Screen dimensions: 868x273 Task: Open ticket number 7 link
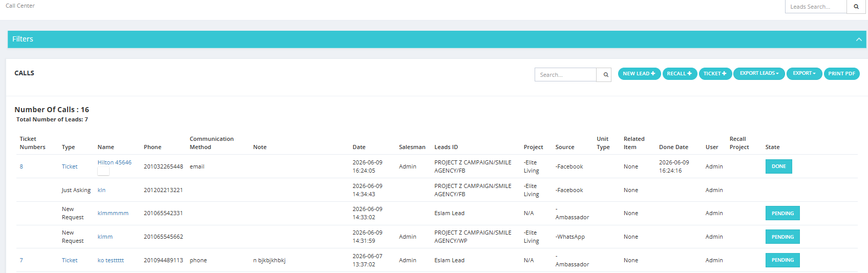[22, 260]
